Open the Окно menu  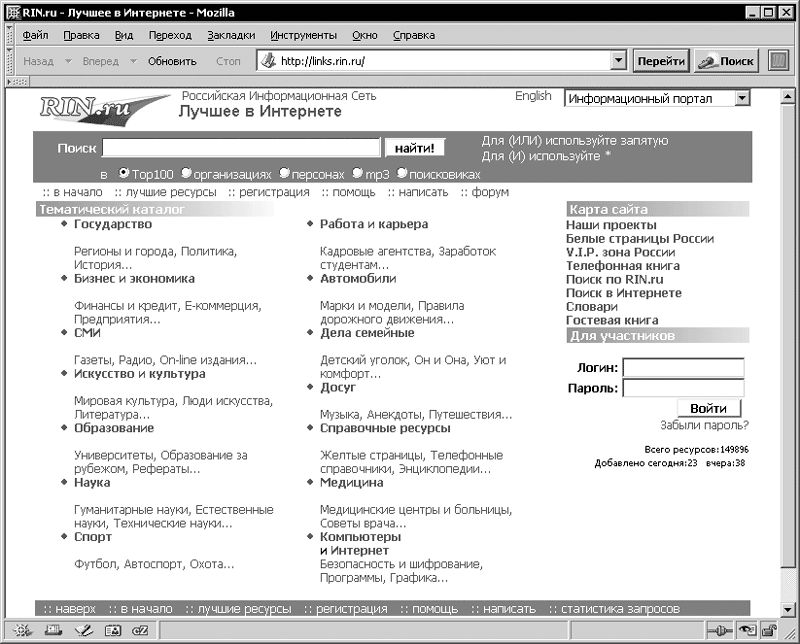click(365, 35)
